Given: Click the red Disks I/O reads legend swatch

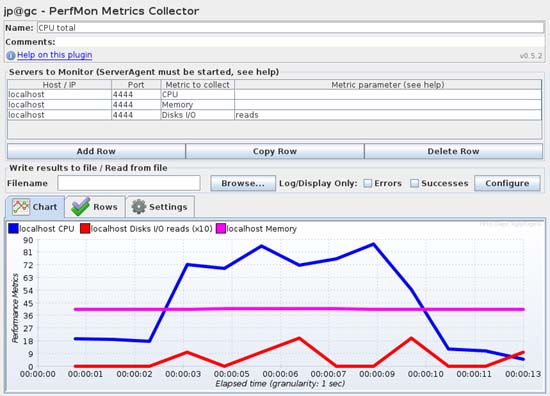Looking at the screenshot, I should click(x=85, y=229).
